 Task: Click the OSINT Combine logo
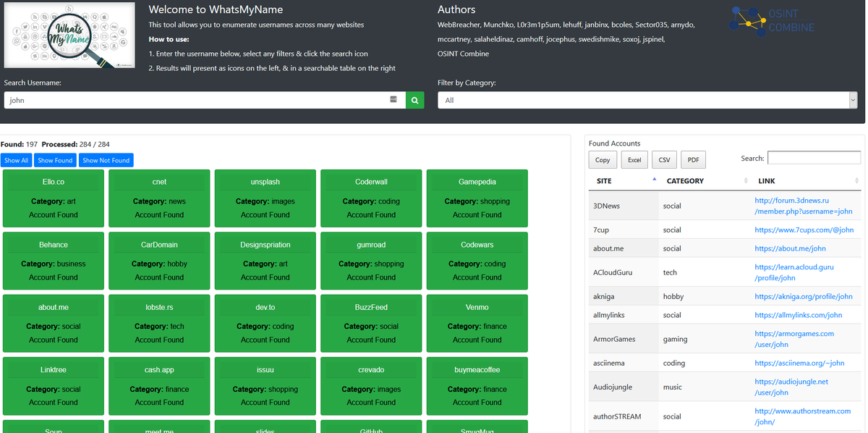click(x=772, y=20)
